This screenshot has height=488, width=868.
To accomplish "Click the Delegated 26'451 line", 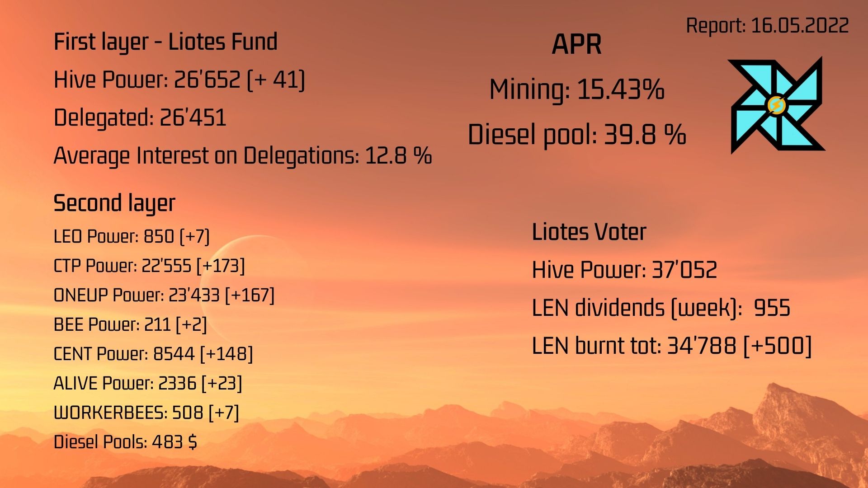I will (140, 118).
